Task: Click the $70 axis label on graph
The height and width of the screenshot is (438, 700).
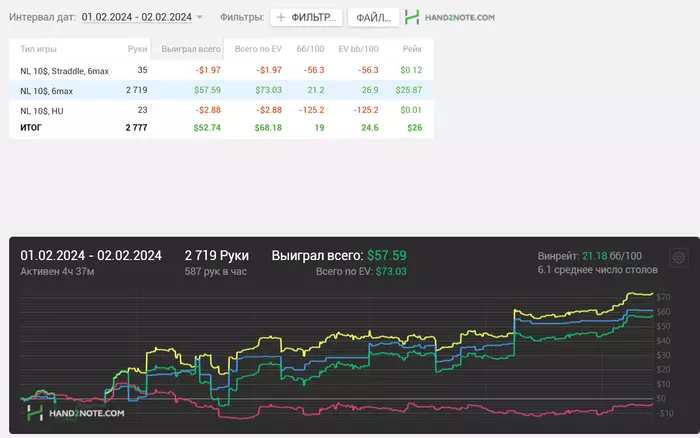Action: point(663,297)
